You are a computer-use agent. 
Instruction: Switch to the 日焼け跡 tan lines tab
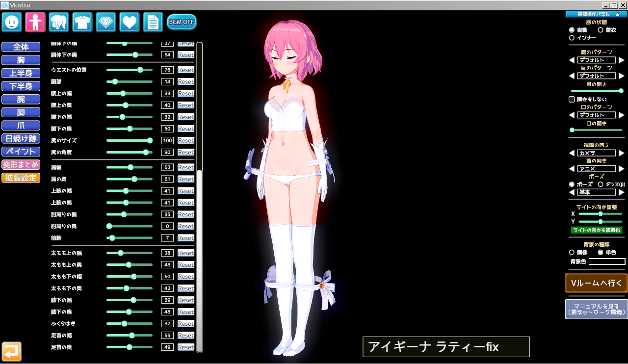21,139
